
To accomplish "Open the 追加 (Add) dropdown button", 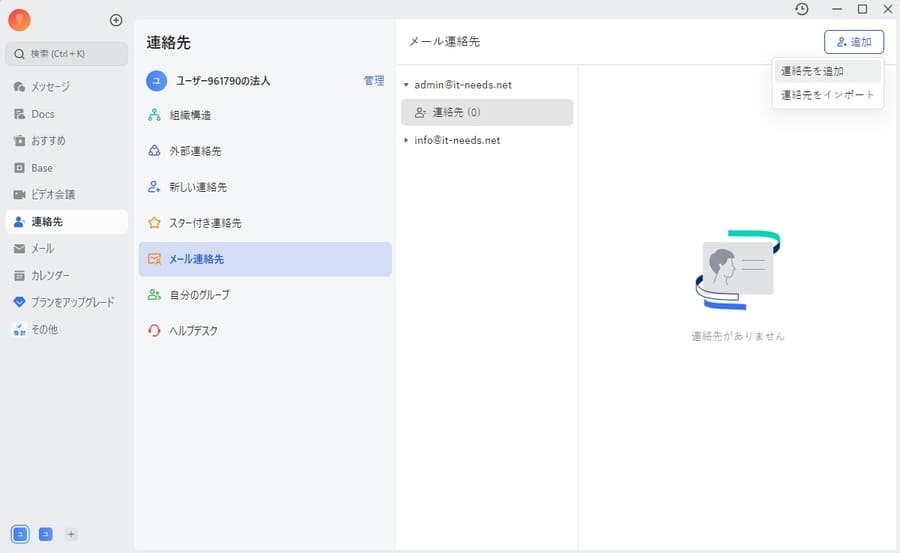I will (x=853, y=42).
